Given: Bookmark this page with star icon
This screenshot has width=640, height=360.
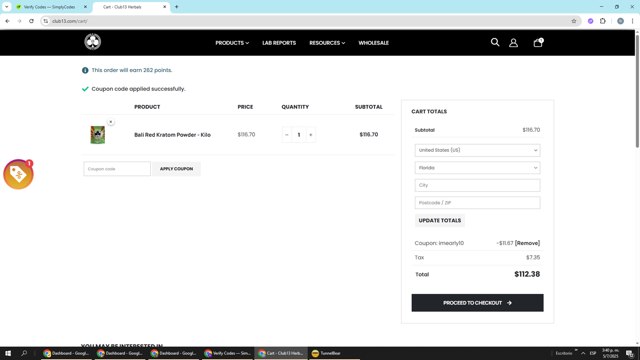Looking at the screenshot, I should pos(573,21).
